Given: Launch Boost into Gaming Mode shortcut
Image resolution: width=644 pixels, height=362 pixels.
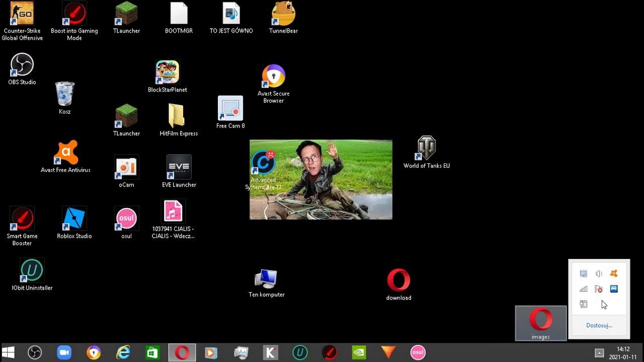Looking at the screenshot, I should pyautogui.click(x=74, y=21).
